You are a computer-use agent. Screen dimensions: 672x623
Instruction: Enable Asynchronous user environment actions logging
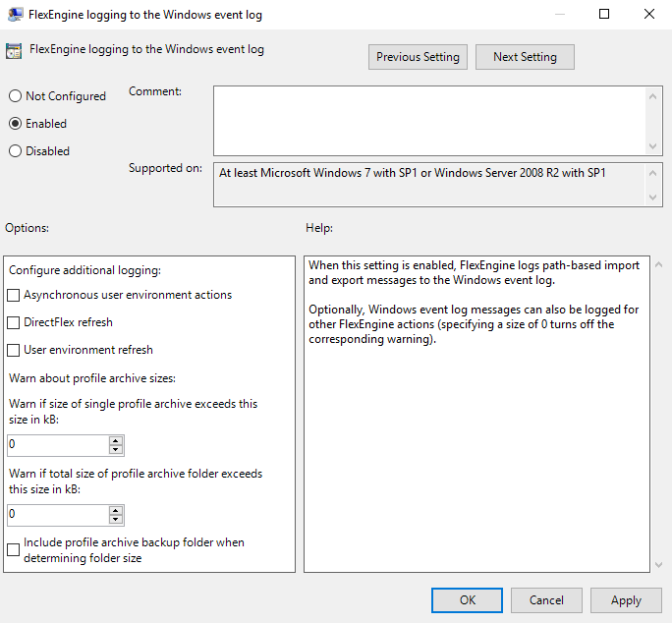(x=14, y=295)
